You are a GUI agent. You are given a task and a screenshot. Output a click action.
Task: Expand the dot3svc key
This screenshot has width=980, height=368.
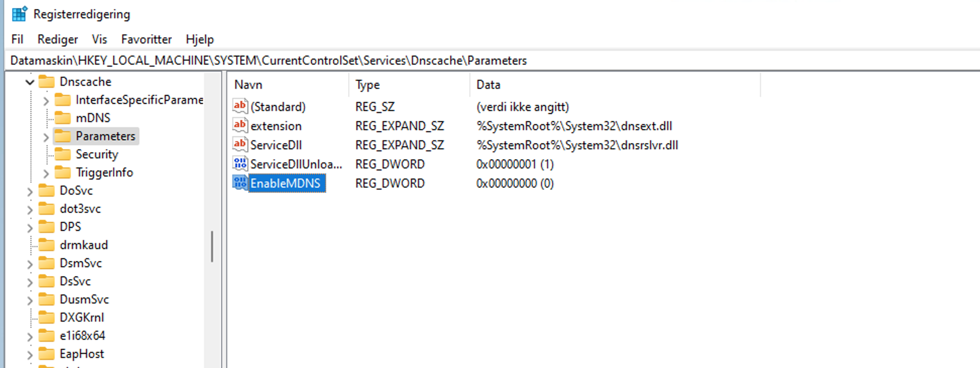(x=30, y=210)
